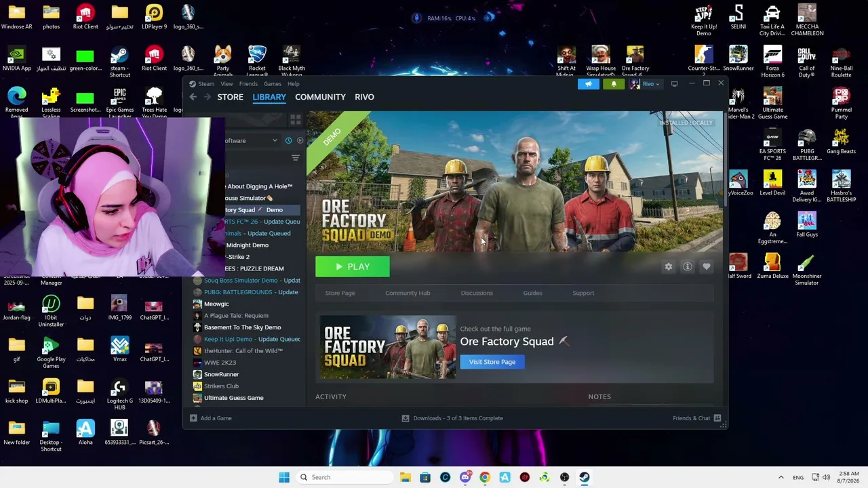Show hidden system tray icons

point(781,477)
